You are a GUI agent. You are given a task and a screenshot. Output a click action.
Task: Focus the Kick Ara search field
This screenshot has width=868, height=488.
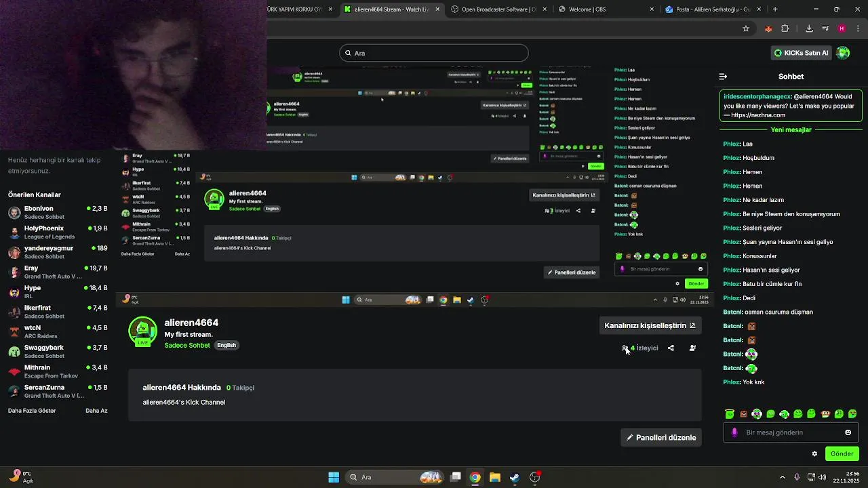434,53
